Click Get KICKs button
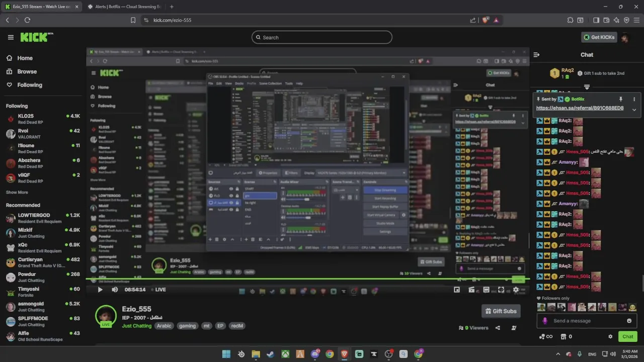 tap(599, 37)
